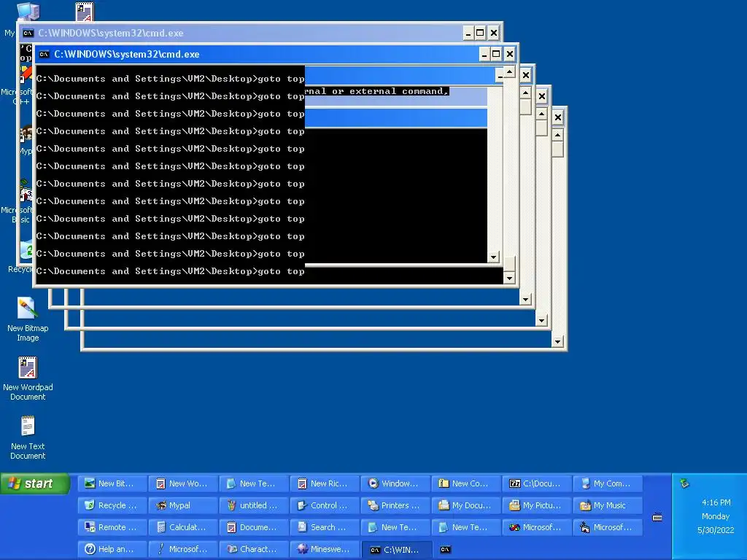Open the Help an... taskbar item

tap(112, 549)
